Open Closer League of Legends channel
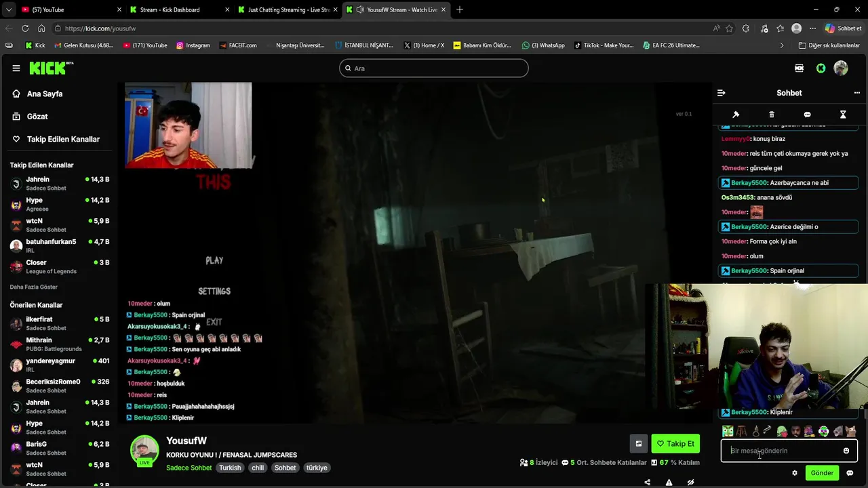Screen dimensions: 868x488 (60, 266)
